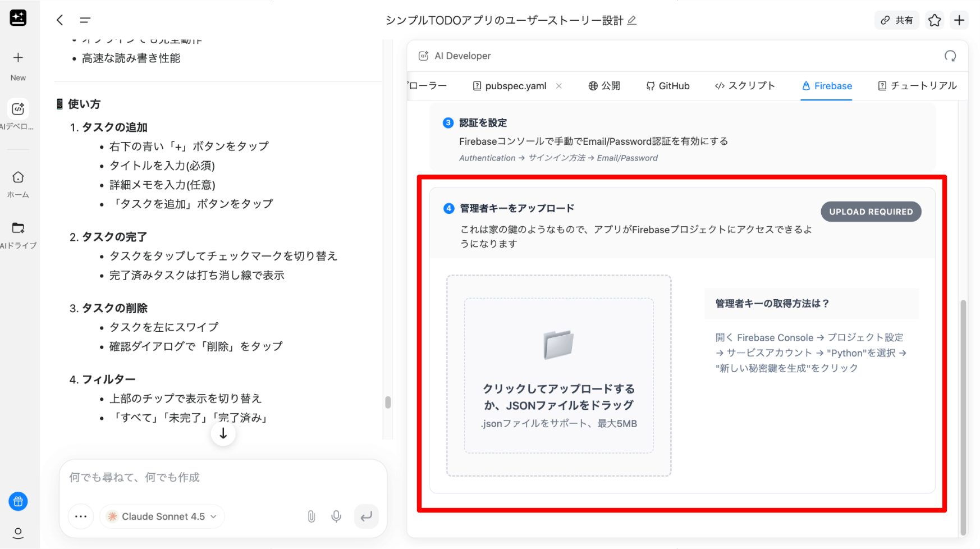
Task: Click the gift icon in sidebar
Action: click(x=18, y=501)
